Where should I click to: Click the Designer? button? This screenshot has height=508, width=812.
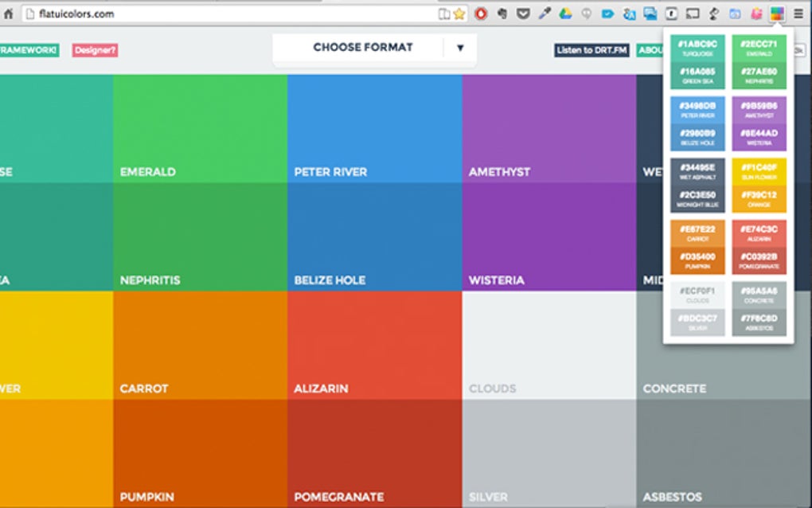[94, 49]
